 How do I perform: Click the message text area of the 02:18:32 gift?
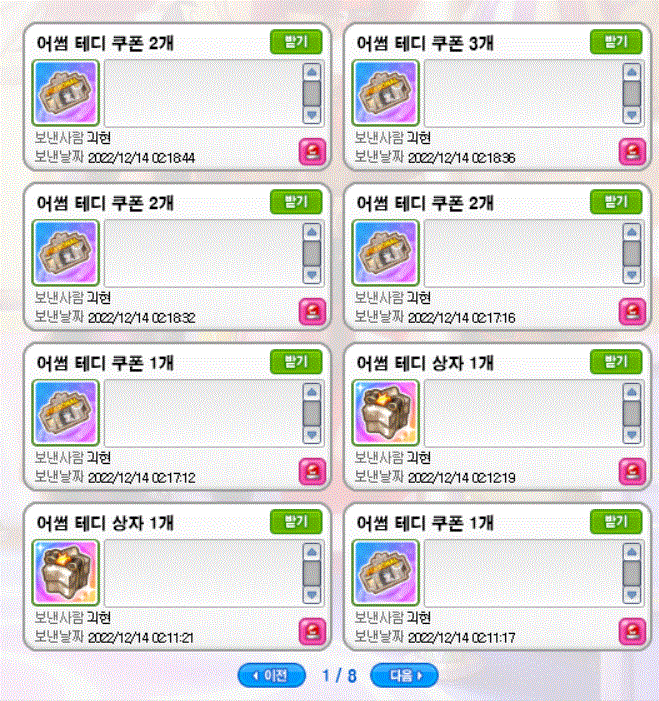(203, 253)
